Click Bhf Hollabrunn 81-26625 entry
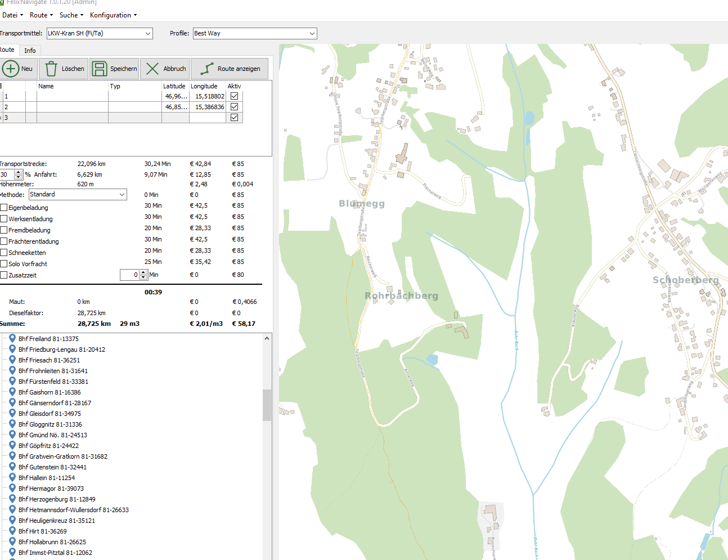Viewport: 728px width, 560px height. tap(52, 542)
